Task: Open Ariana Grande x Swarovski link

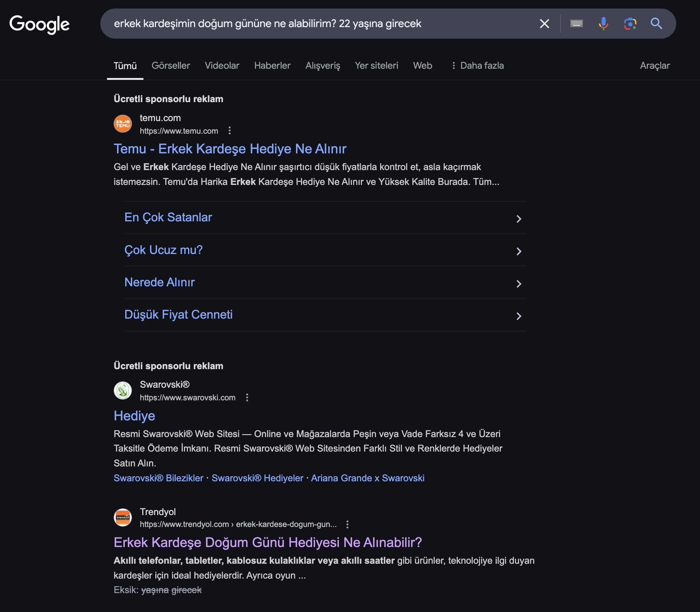Action: (368, 478)
